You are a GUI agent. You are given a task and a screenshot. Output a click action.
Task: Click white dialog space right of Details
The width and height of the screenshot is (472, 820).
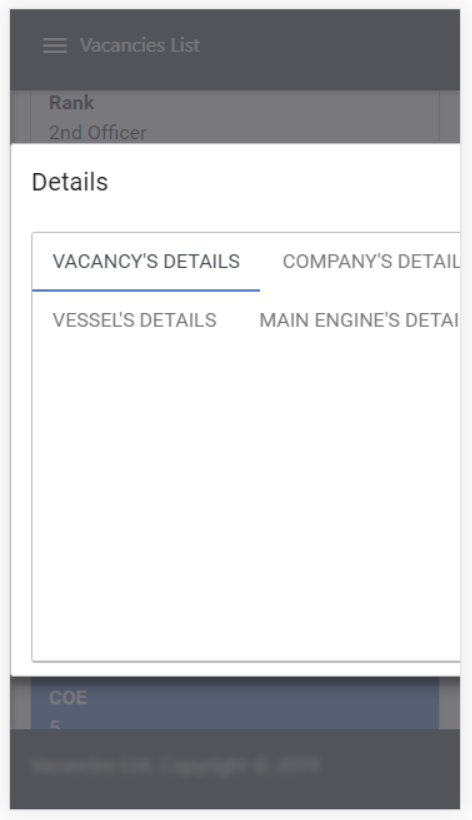point(284,183)
